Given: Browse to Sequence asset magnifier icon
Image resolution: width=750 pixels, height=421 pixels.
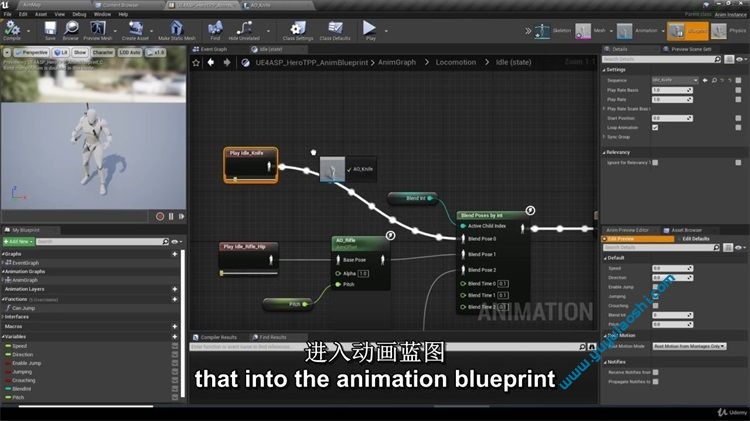Looking at the screenshot, I should pos(714,80).
